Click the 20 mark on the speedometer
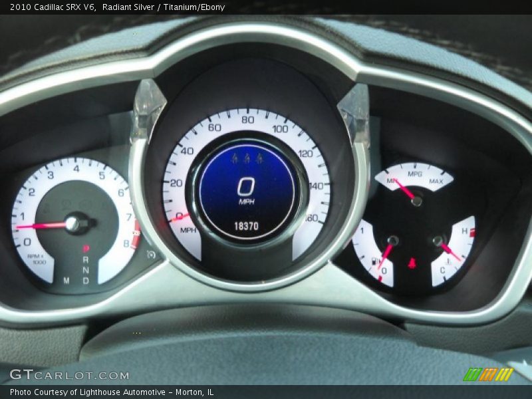 tap(176, 184)
